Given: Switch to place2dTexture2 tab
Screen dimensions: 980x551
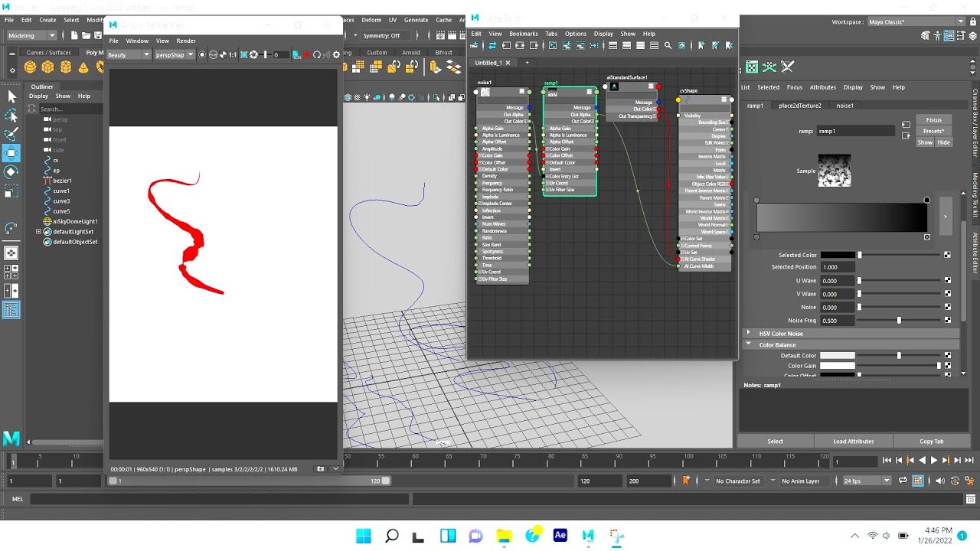Looking at the screenshot, I should coord(799,106).
